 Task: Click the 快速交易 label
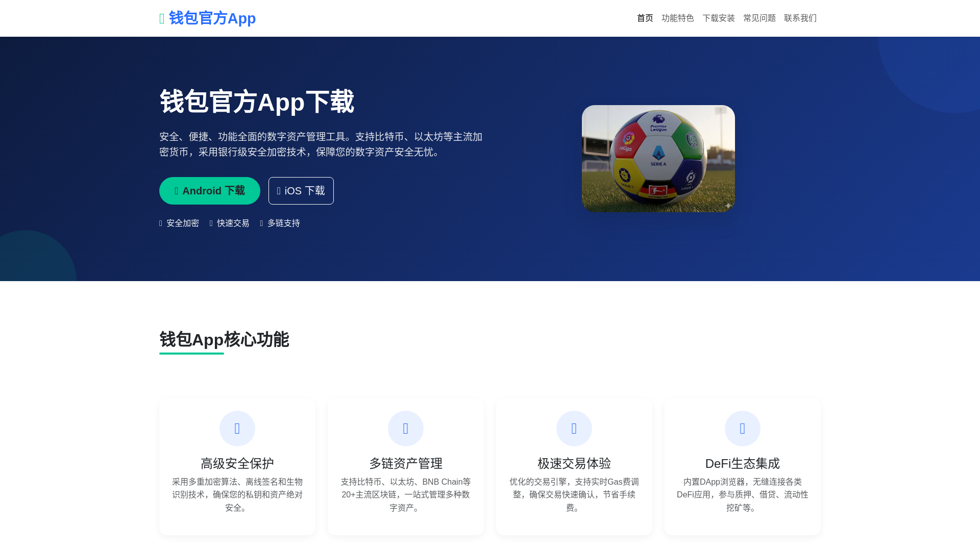[x=233, y=223]
